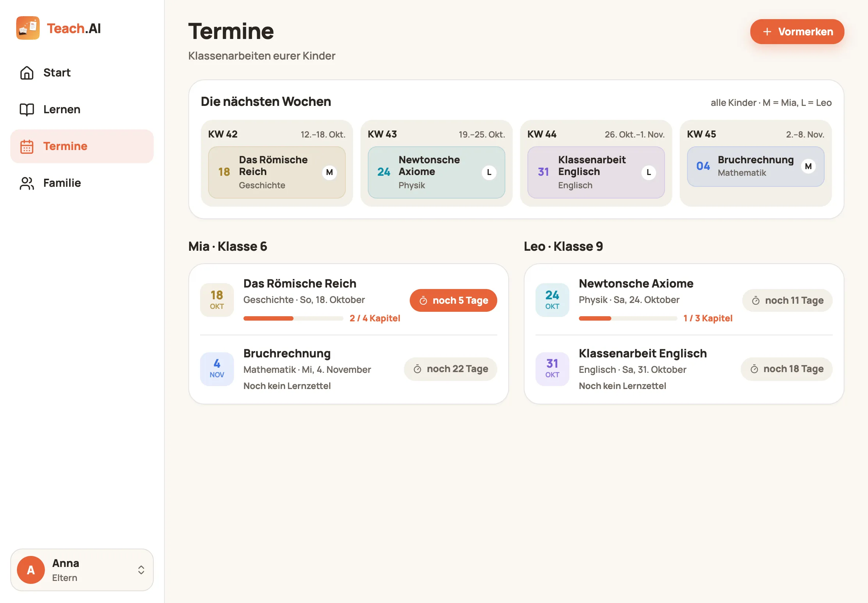Click the Teach.AI logo icon

coord(28,28)
